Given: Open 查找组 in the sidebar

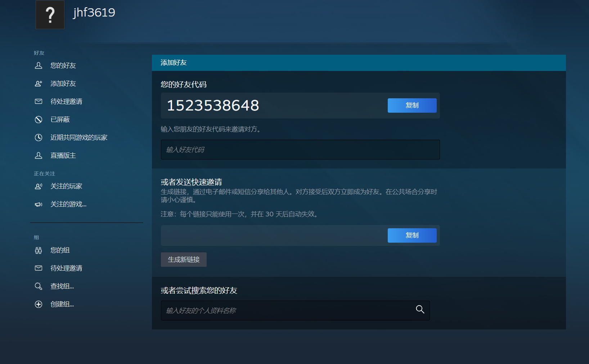Looking at the screenshot, I should coord(62,286).
